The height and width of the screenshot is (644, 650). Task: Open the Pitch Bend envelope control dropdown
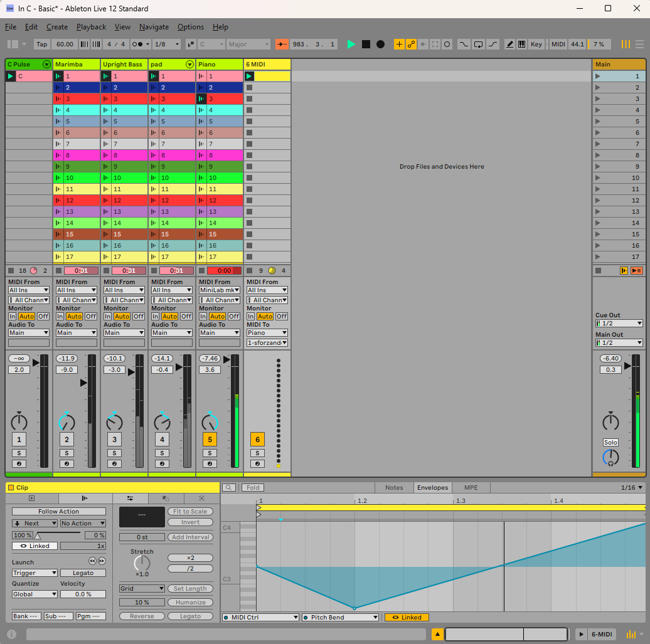pyautogui.click(x=340, y=618)
